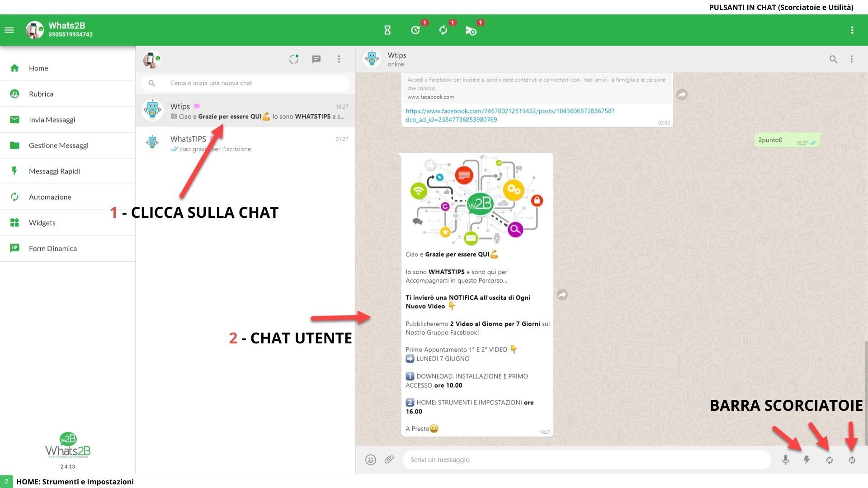Image resolution: width=868 pixels, height=488 pixels.
Task: Click the Form Dinamica form icon
Action: (x=14, y=249)
